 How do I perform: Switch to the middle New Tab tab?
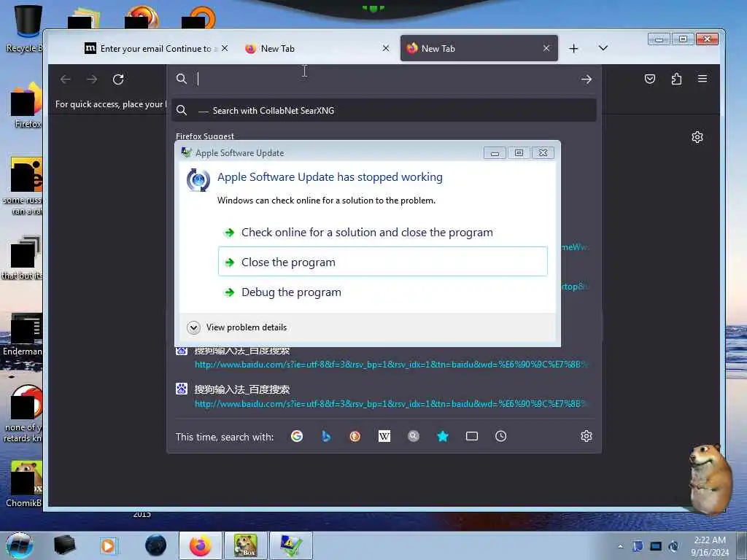pos(317,49)
